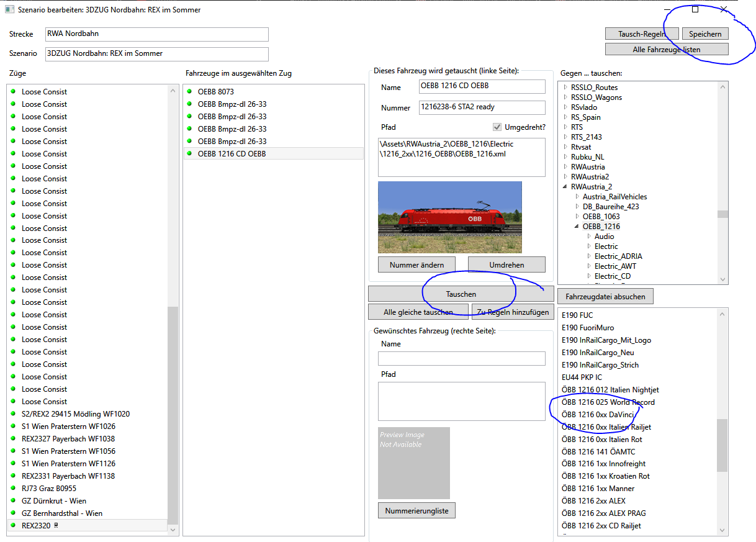The image size is (756, 542).
Task: Expand the DB_Baureihe_423 node
Action: (577, 207)
